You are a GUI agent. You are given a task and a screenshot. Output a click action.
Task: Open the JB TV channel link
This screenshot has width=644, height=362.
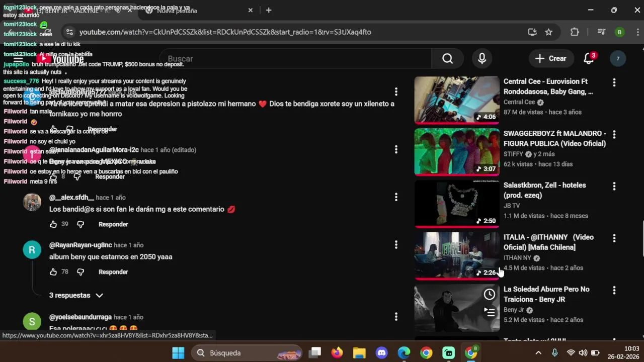coord(512,206)
